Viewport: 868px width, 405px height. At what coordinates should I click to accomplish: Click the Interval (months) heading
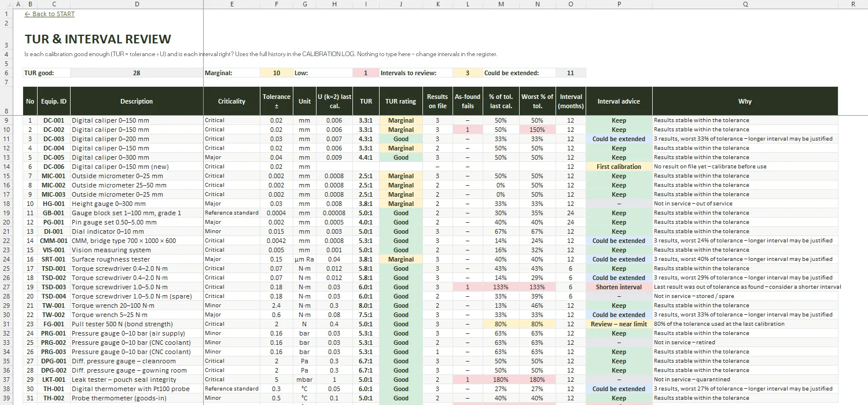(x=571, y=101)
